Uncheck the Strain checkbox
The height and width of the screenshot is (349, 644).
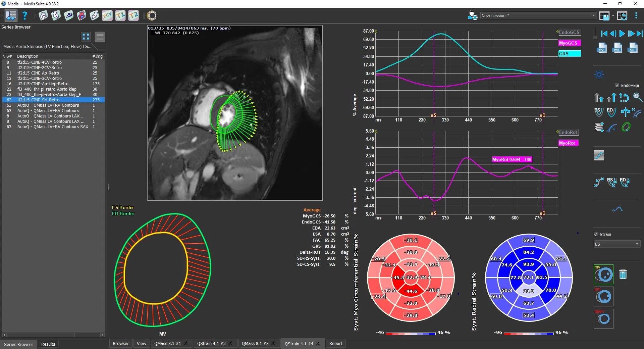coord(596,235)
